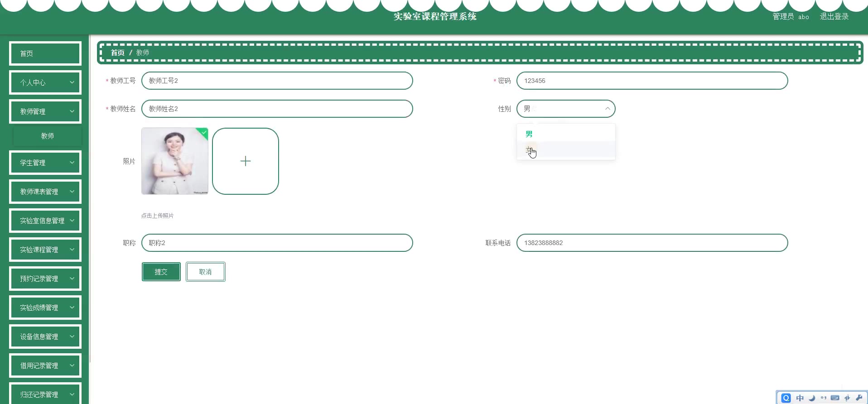Click 提交 submit button
The height and width of the screenshot is (404, 868).
161,272
